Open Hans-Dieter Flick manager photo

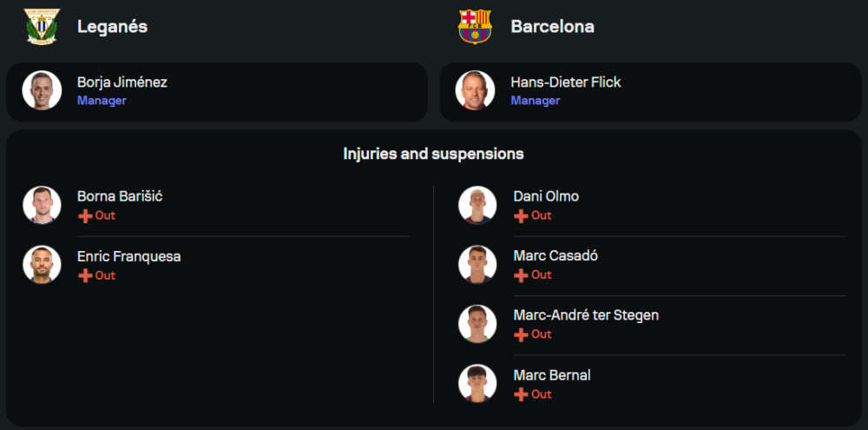pyautogui.click(x=475, y=90)
